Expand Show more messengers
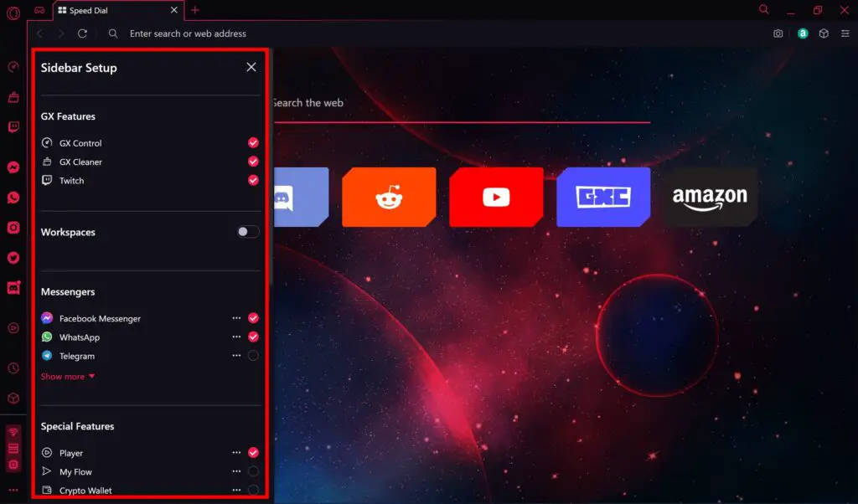The height and width of the screenshot is (504, 858). point(68,377)
